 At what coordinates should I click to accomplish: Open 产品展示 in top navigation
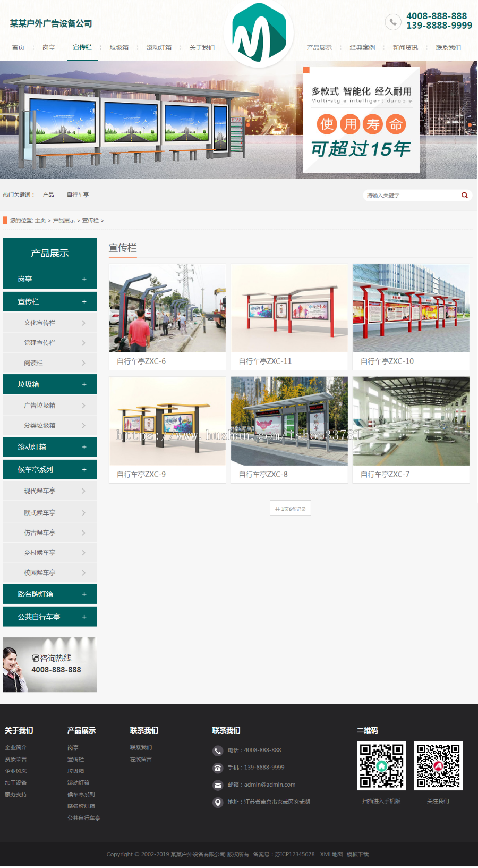[319, 47]
